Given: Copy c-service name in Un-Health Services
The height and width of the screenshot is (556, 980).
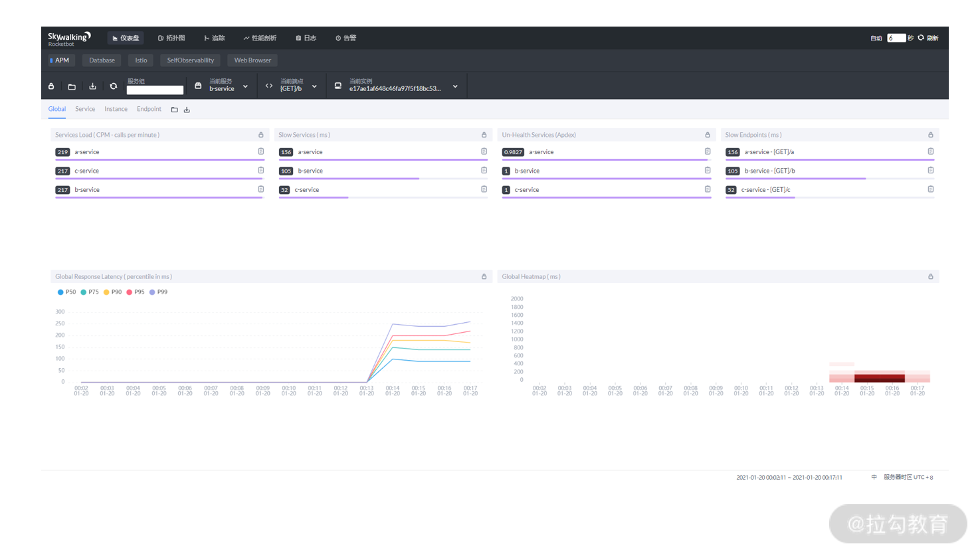Looking at the screenshot, I should coord(708,189).
